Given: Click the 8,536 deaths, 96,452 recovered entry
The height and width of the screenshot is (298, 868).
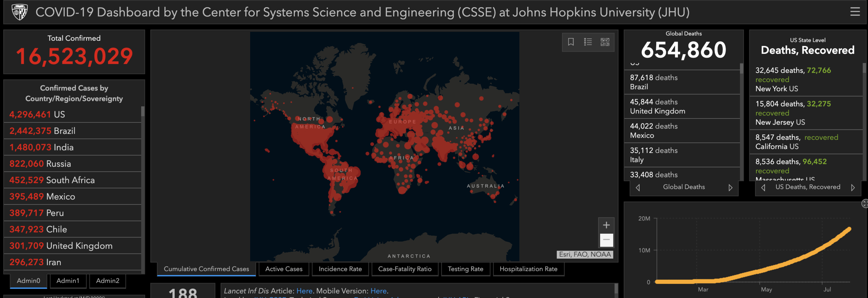Looking at the screenshot, I should (x=806, y=168).
